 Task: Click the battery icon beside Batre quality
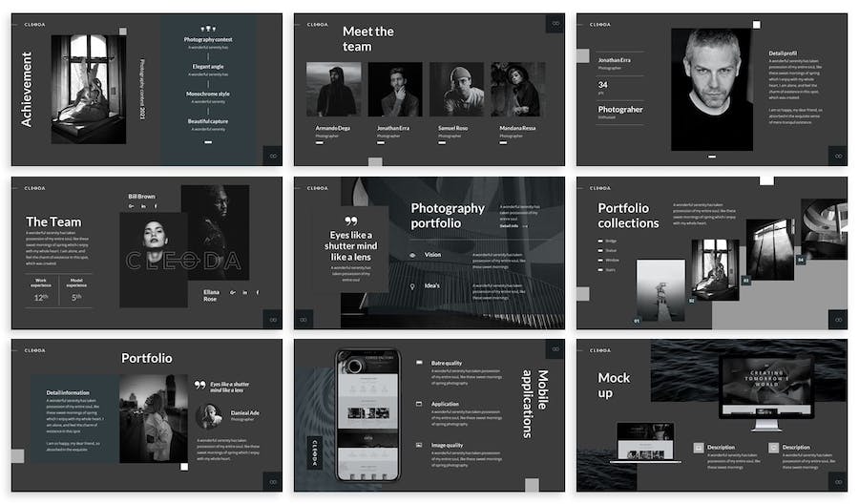[419, 363]
